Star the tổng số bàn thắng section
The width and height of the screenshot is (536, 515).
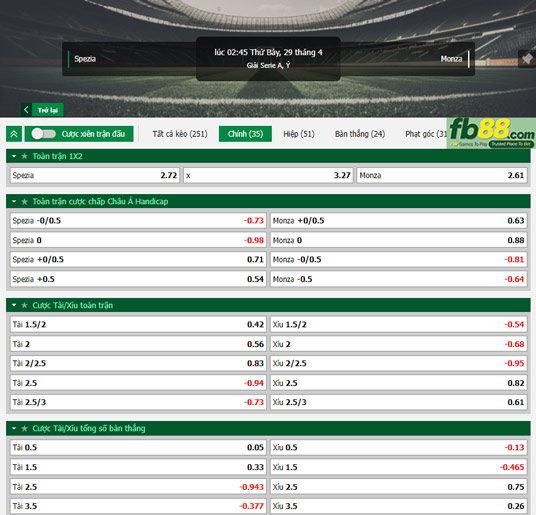pos(24,428)
